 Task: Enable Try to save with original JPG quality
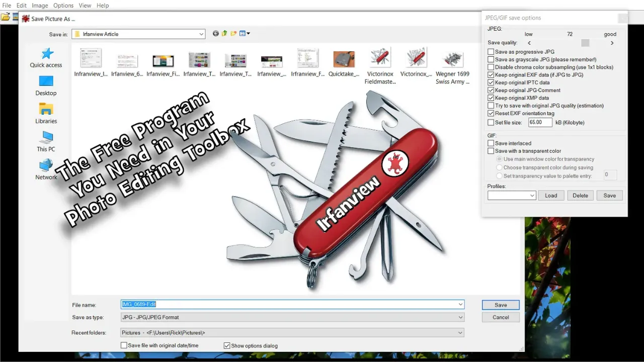[x=491, y=106]
